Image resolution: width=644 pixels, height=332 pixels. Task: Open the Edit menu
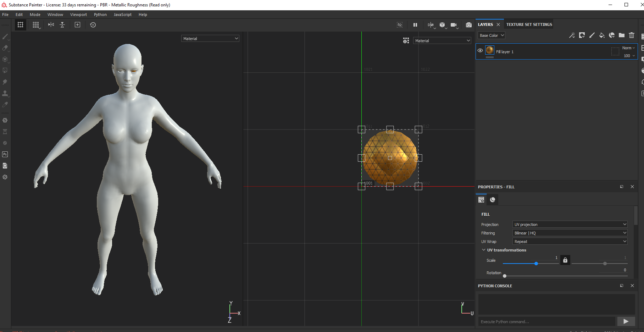[x=19, y=15]
